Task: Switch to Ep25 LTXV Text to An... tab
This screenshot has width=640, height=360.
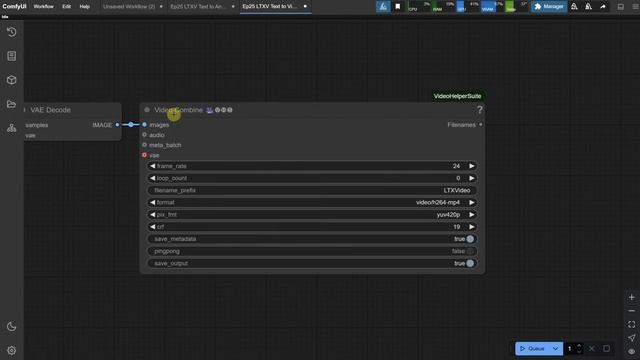Action: pos(198,7)
